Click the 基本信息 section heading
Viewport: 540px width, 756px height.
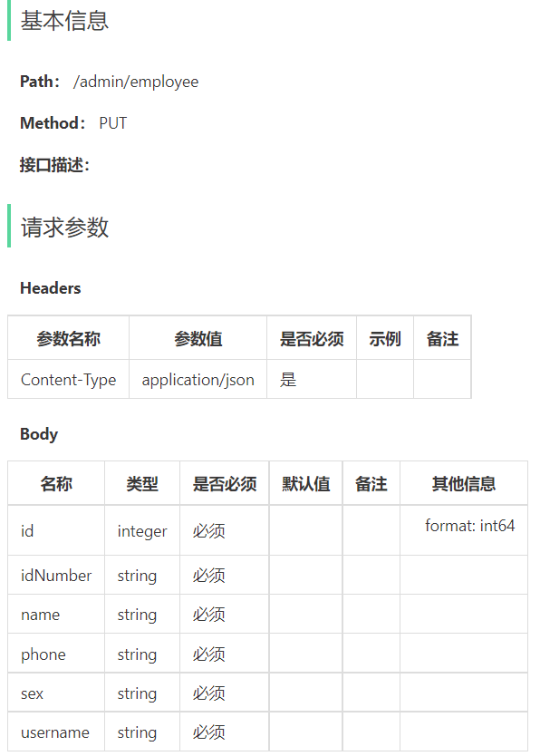(x=64, y=21)
